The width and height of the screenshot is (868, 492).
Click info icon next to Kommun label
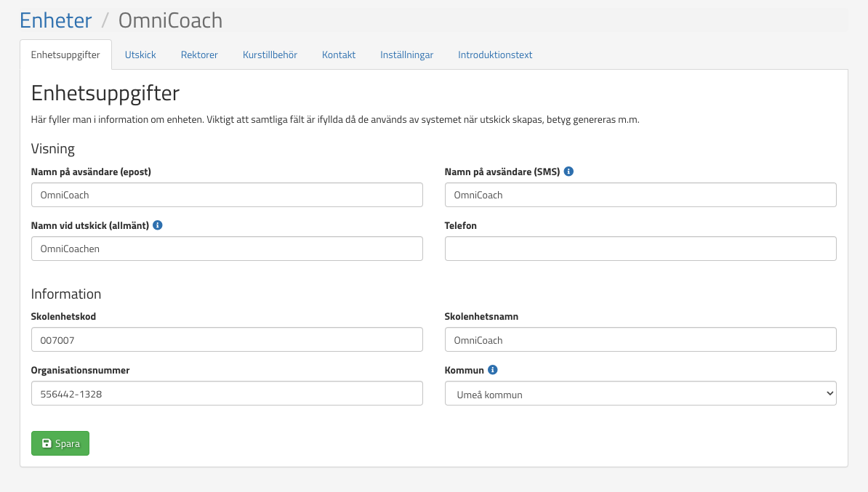493,370
